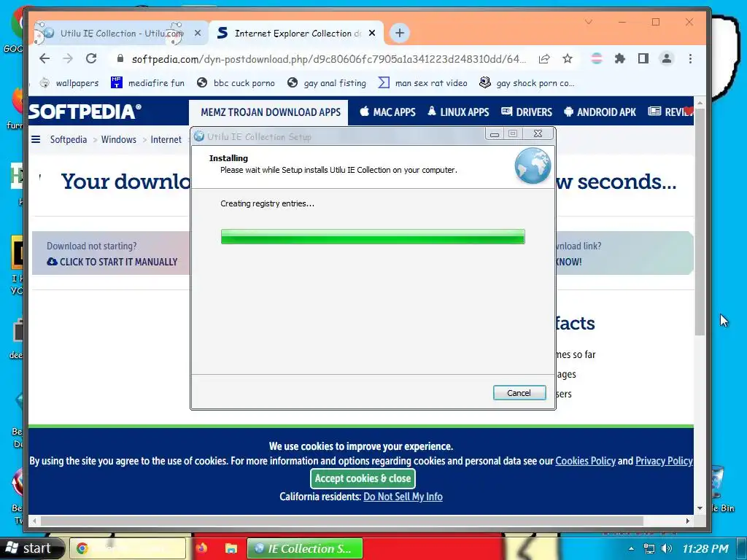Cancel the Utilu IE Collection installation
The width and height of the screenshot is (747, 560).
pos(519,393)
